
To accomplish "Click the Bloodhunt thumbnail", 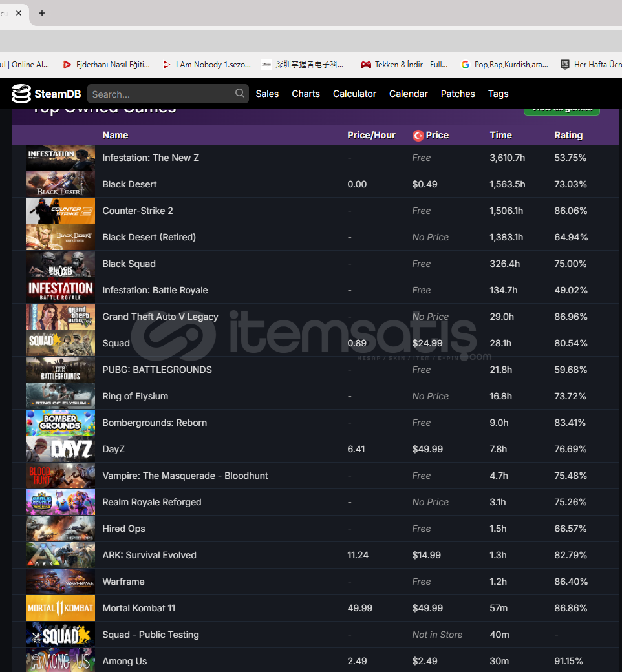I will (x=61, y=476).
